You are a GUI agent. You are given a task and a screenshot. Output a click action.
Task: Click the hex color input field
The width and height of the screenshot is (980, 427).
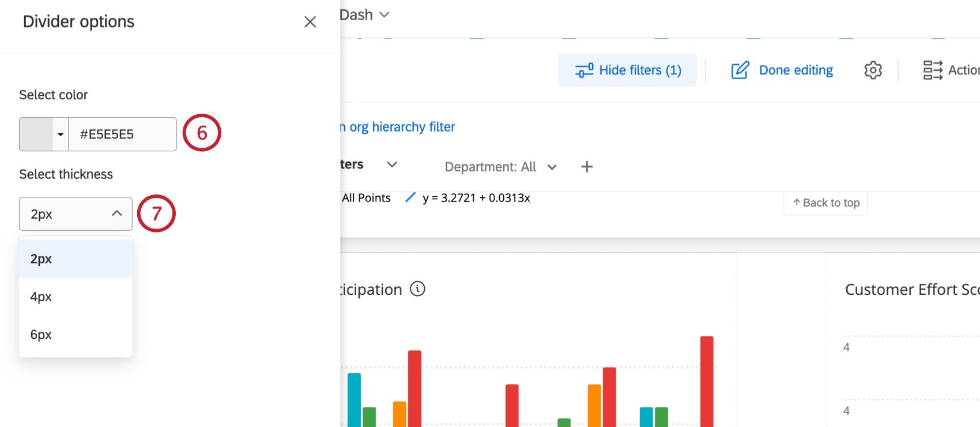click(122, 134)
